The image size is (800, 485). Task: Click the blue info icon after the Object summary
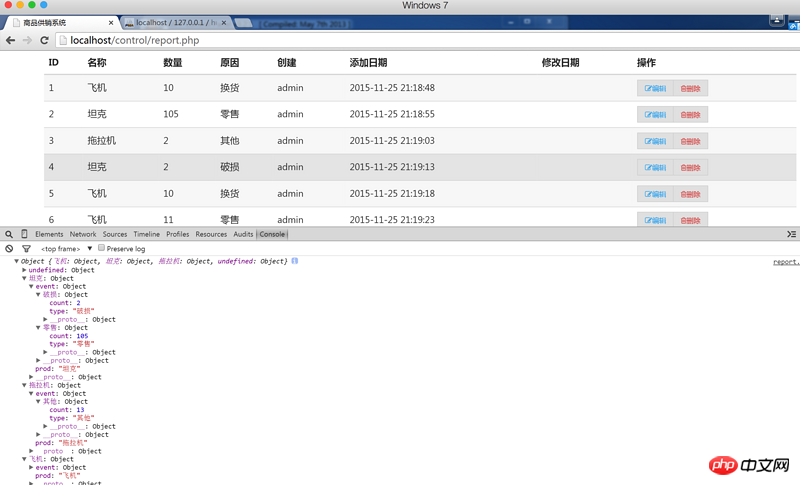tap(294, 261)
